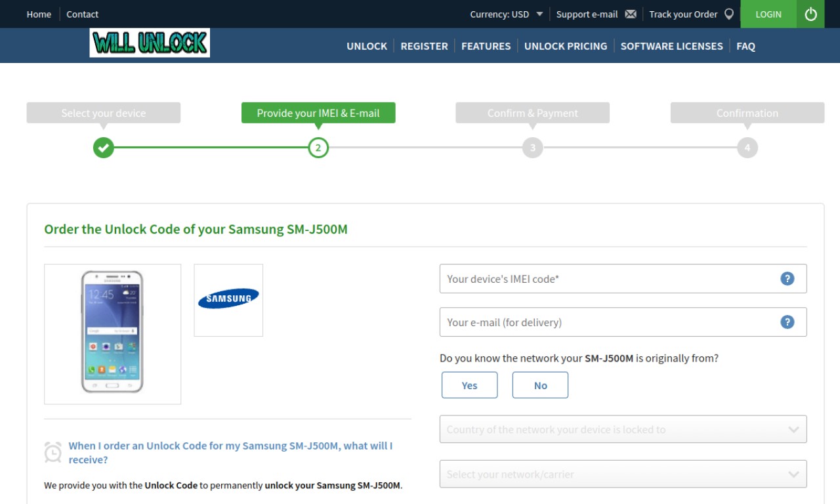Click the Samsung brand logo thumbnail
Screen dimensions: 840x504
pos(228,300)
